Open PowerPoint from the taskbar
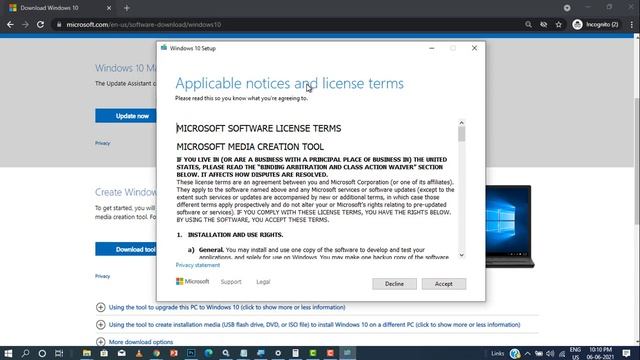The image size is (640, 360). coord(174,353)
